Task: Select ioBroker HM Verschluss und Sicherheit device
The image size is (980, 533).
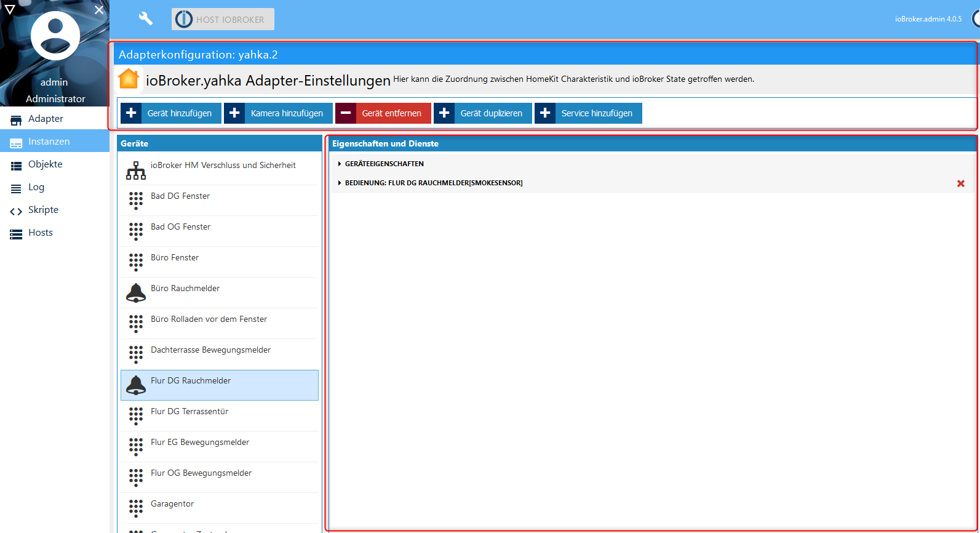Action: (x=220, y=169)
